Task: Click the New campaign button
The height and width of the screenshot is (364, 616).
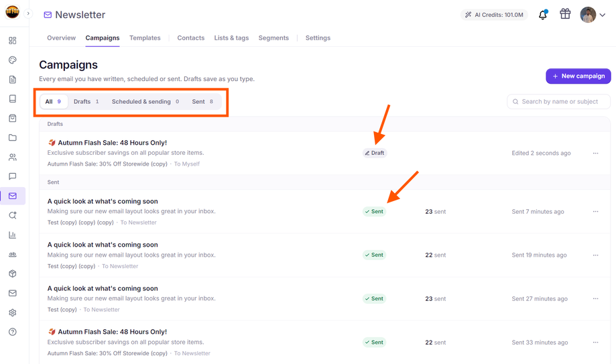Action: click(x=578, y=76)
